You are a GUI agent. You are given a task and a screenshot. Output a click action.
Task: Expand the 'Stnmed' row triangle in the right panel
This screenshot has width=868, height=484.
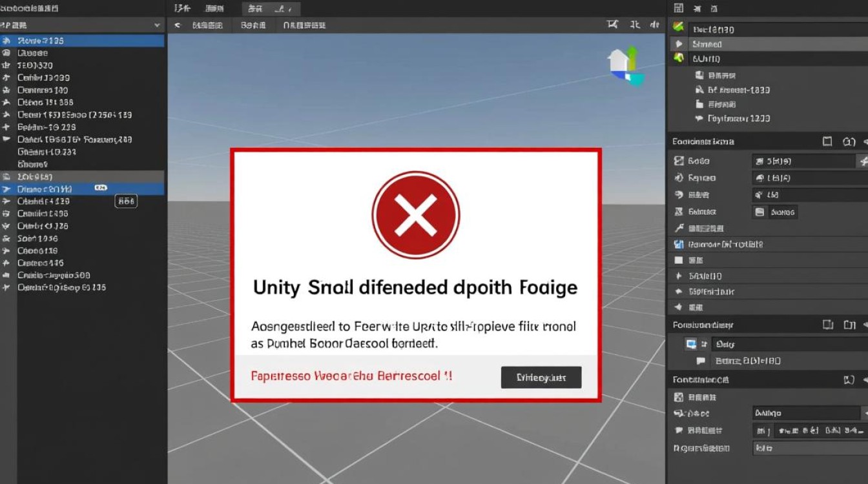pos(678,44)
